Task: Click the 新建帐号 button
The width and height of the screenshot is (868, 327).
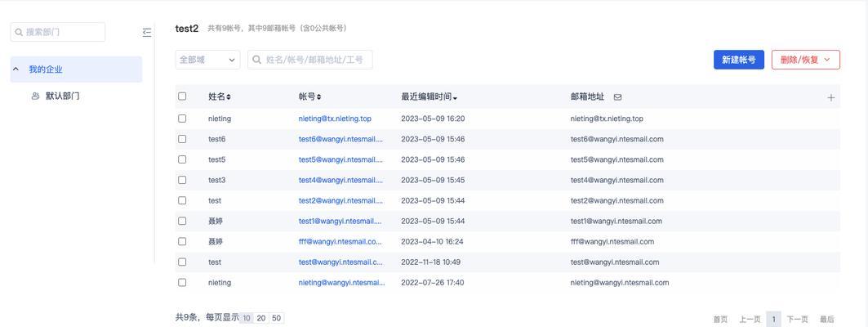Action: 738,60
